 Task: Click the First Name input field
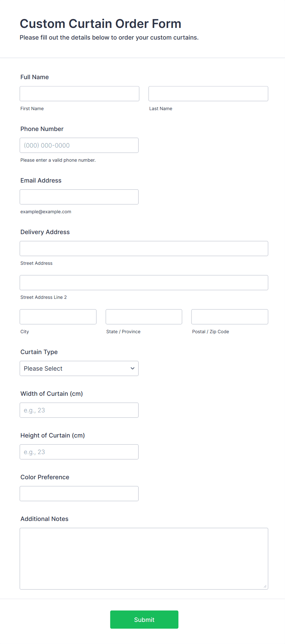coord(79,94)
